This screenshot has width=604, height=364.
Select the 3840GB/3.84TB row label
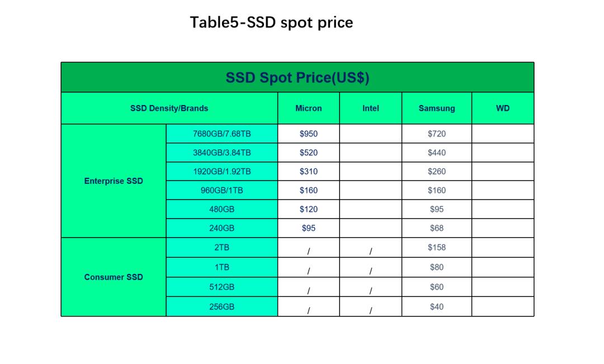pyautogui.click(x=222, y=153)
